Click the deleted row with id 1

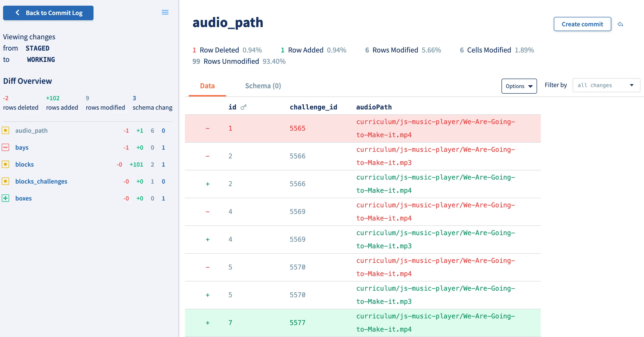pos(363,128)
